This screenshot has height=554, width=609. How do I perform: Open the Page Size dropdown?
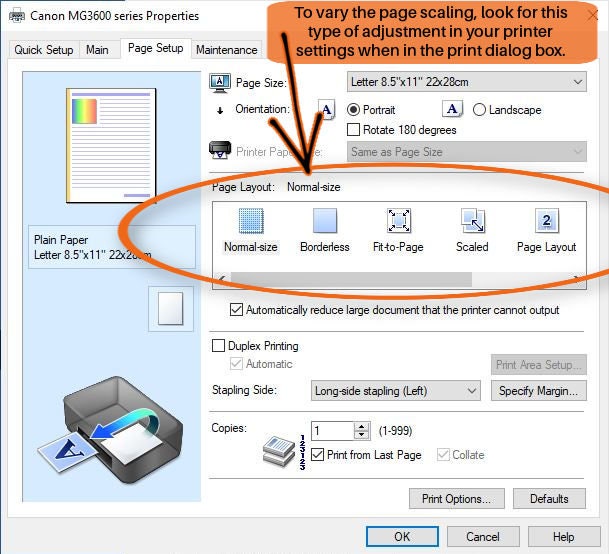[466, 82]
